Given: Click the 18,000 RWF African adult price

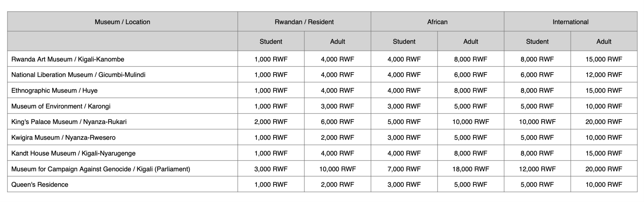Looking at the screenshot, I should click(471, 169).
